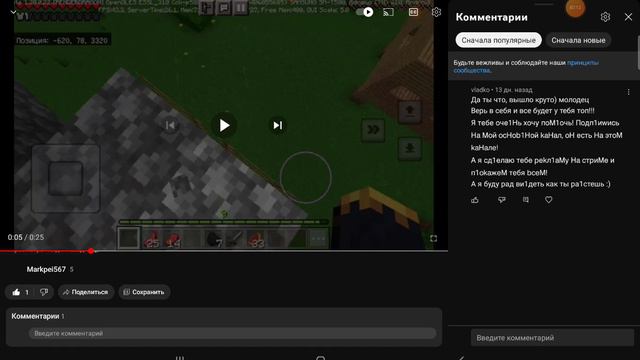
Task: Like vladko's comment
Action: 475,200
